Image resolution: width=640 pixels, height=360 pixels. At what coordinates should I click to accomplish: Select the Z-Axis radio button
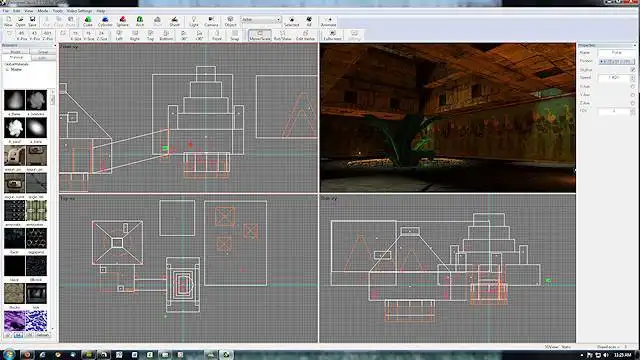coord(633,103)
